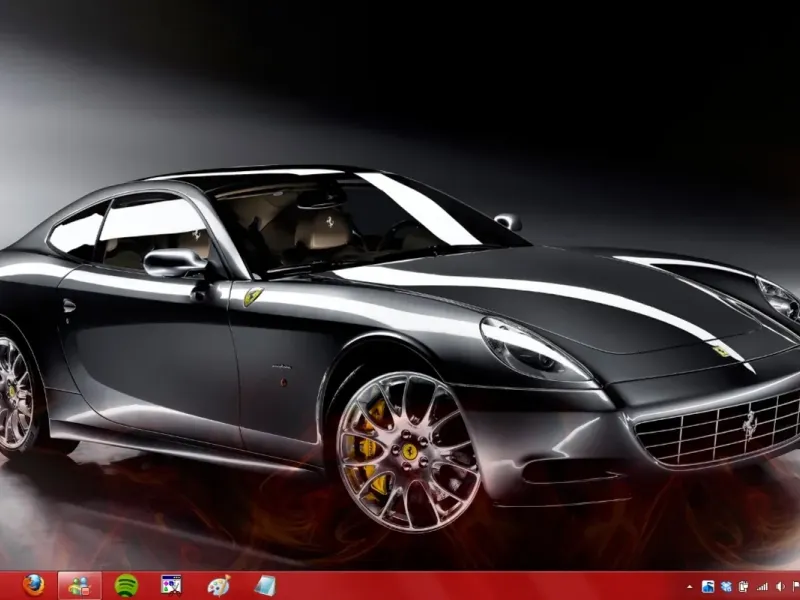Click the yellow Ferrari shield on the fender
The height and width of the screenshot is (600, 800).
tap(253, 296)
